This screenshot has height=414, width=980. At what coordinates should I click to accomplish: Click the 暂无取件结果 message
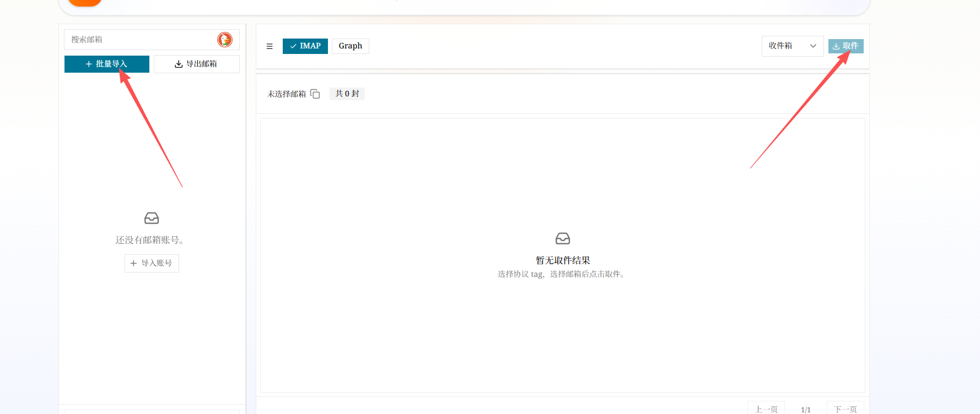[x=563, y=260]
